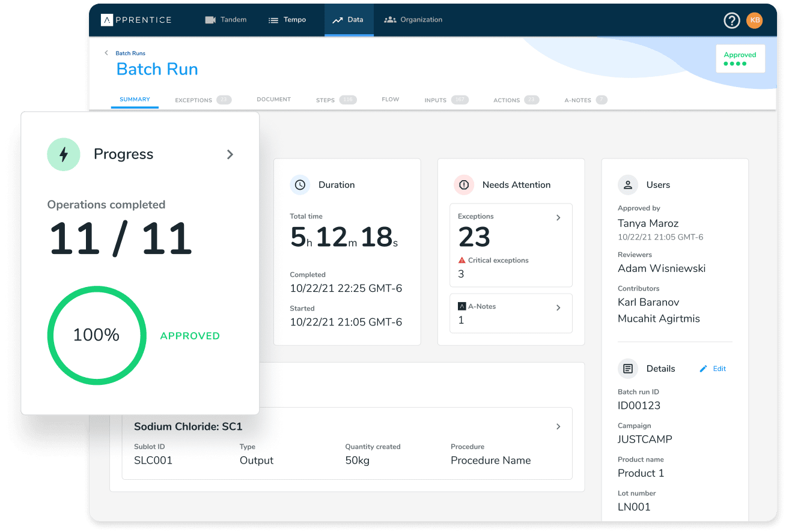Click the Details document icon
Viewport: 786px width, 532px height.
pyautogui.click(x=628, y=369)
